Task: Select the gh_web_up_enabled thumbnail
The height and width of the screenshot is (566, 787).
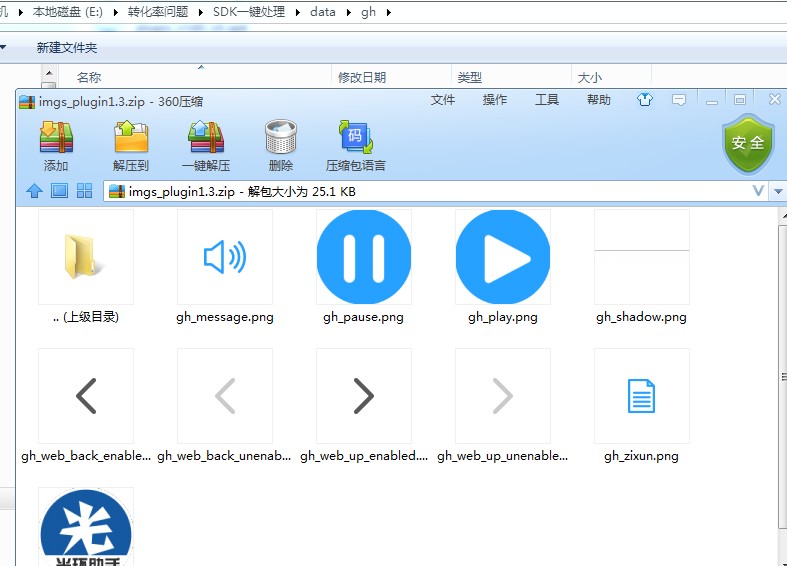Action: pos(364,396)
